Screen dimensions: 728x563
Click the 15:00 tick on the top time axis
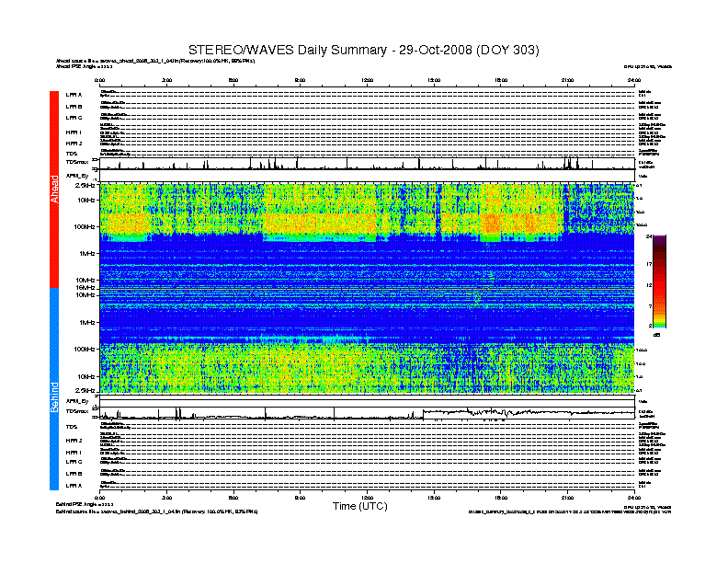[x=434, y=80]
